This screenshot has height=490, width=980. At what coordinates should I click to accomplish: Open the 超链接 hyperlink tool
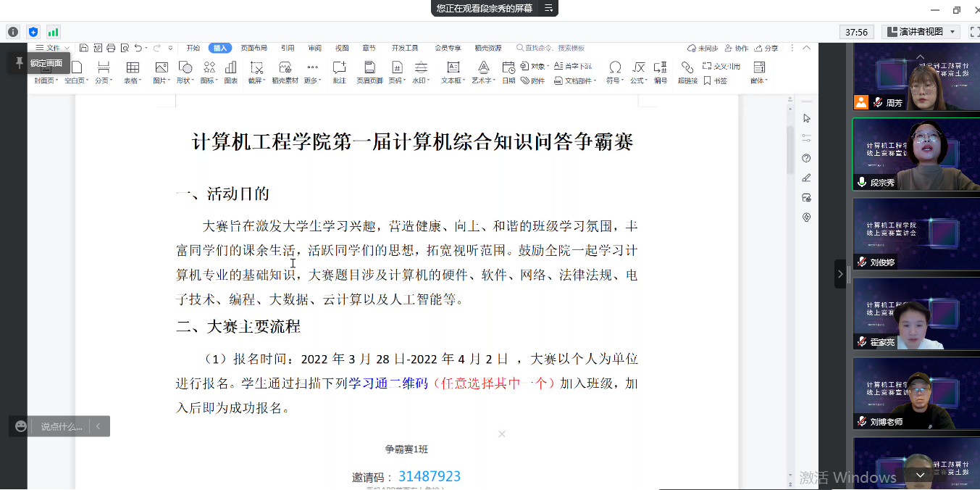687,72
